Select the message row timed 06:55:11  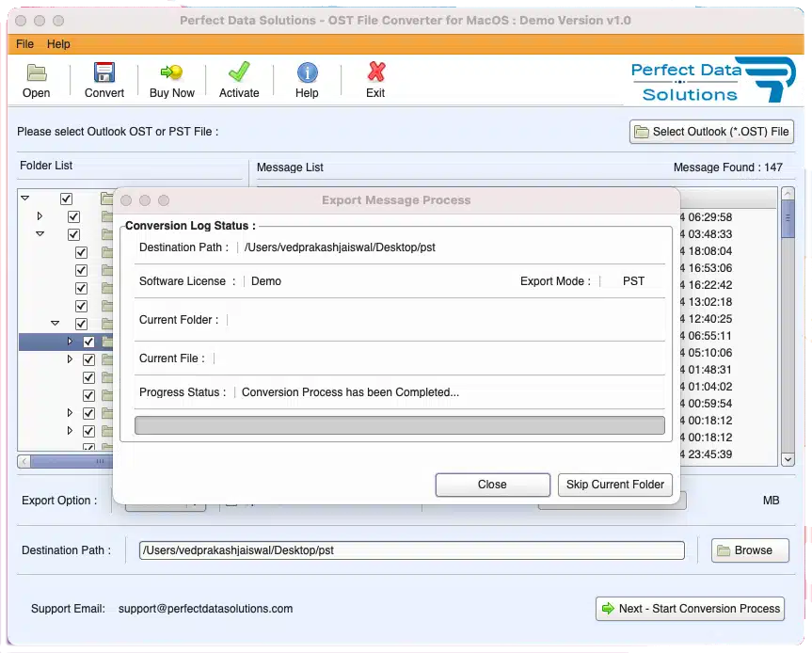coord(728,336)
